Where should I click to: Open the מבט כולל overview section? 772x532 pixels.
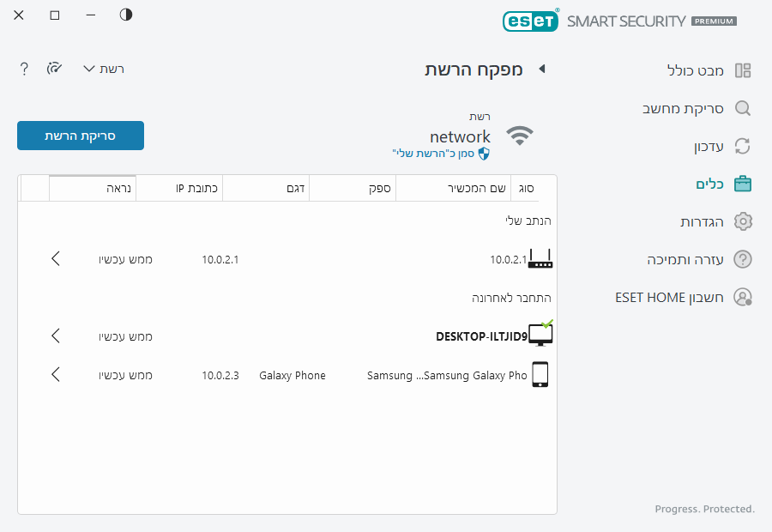[x=696, y=70]
